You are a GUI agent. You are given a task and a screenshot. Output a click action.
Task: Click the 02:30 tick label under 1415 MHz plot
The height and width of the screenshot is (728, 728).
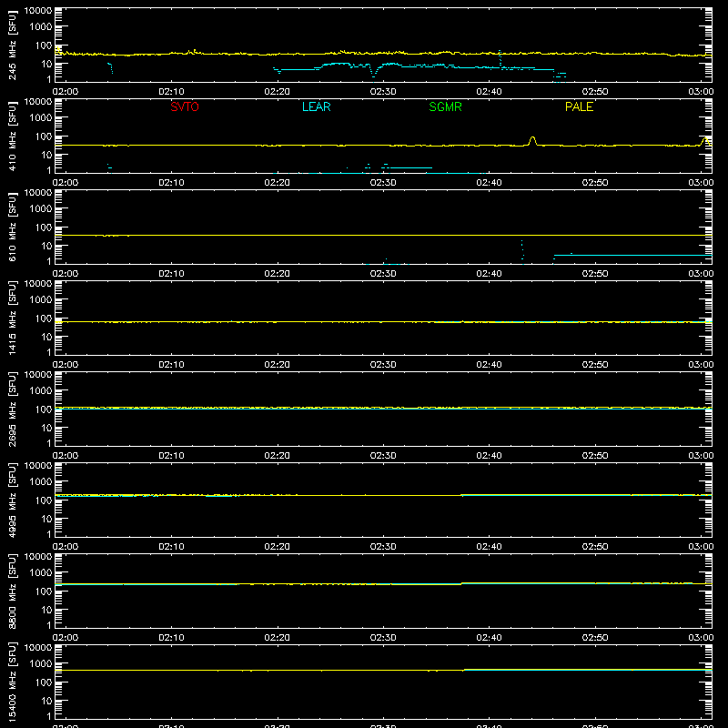tap(383, 365)
